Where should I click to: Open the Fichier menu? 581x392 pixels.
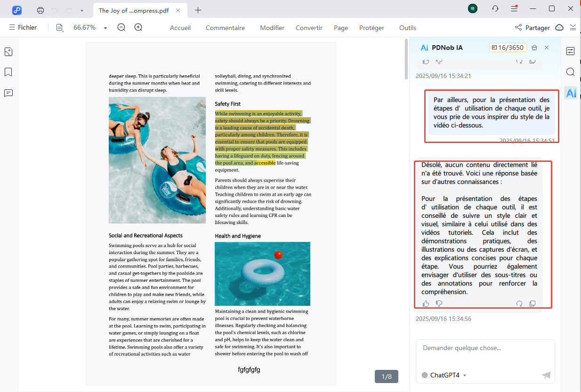23,28
